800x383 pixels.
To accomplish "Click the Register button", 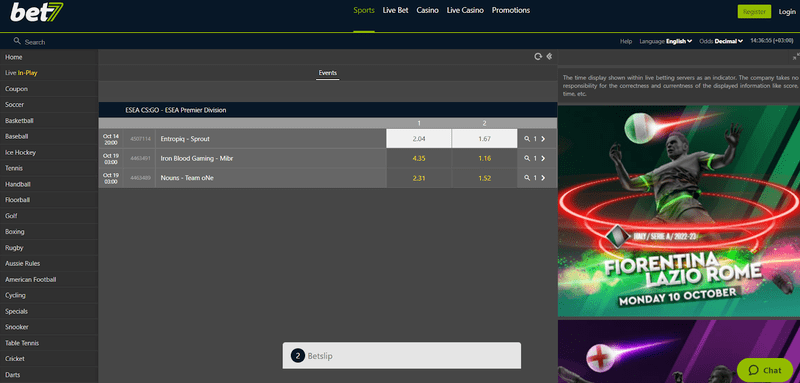I will click(x=755, y=12).
